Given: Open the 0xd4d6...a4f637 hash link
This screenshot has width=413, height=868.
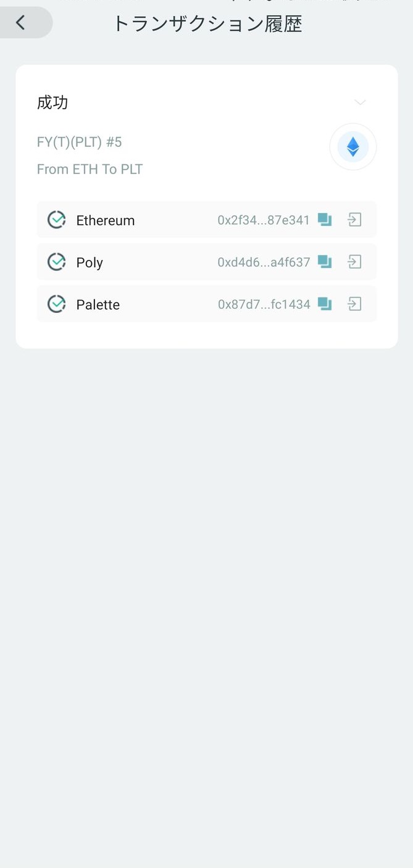Looking at the screenshot, I should (263, 262).
